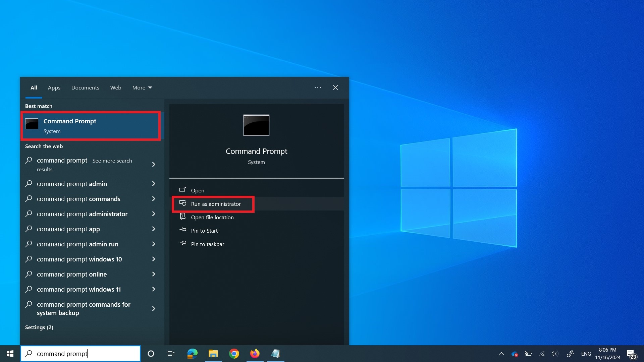This screenshot has height=362, width=644.
Task: Switch to the Documents search tab
Action: point(85,88)
